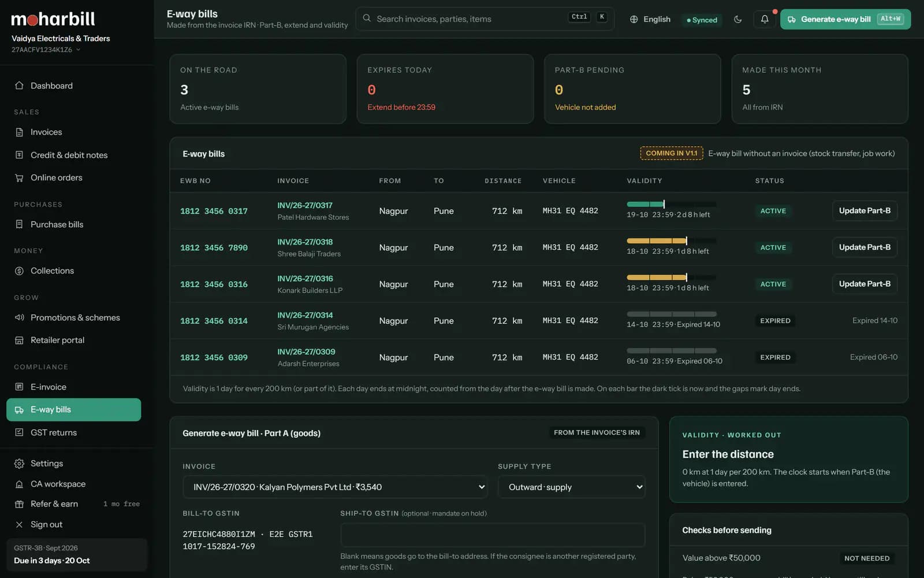Click the Purchase bills icon

19,224
